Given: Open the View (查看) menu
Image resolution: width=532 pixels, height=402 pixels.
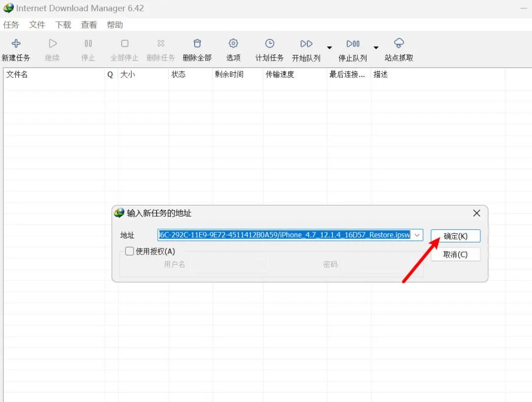Looking at the screenshot, I should click(x=89, y=25).
